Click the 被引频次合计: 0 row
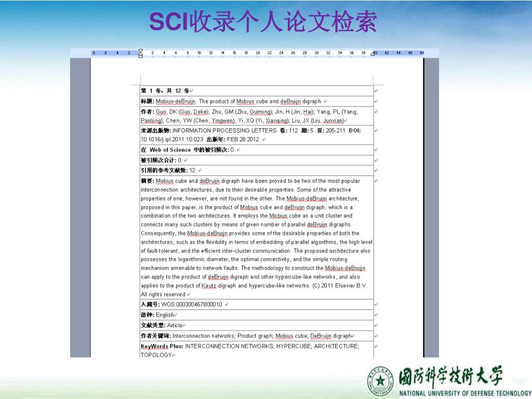The height and width of the screenshot is (399, 532). (x=257, y=160)
